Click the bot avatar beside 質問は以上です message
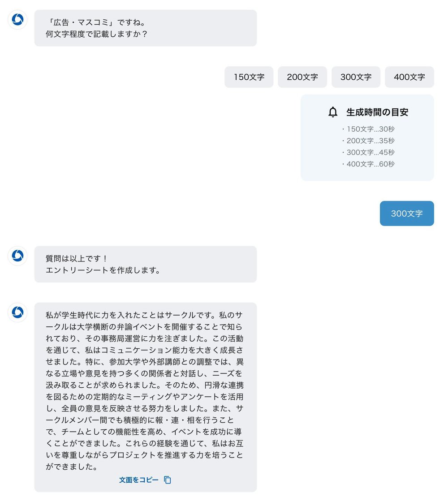The height and width of the screenshot is (501, 448). [17, 256]
